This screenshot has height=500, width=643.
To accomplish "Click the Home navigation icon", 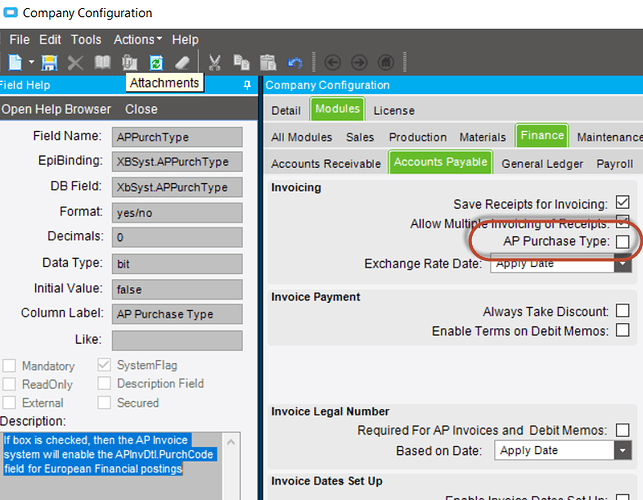I will [x=386, y=63].
